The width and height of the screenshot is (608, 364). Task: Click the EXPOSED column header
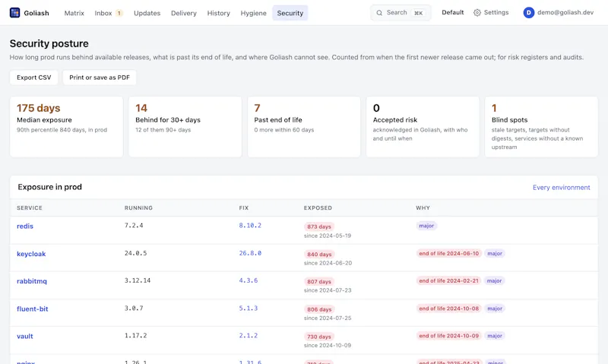click(x=318, y=207)
